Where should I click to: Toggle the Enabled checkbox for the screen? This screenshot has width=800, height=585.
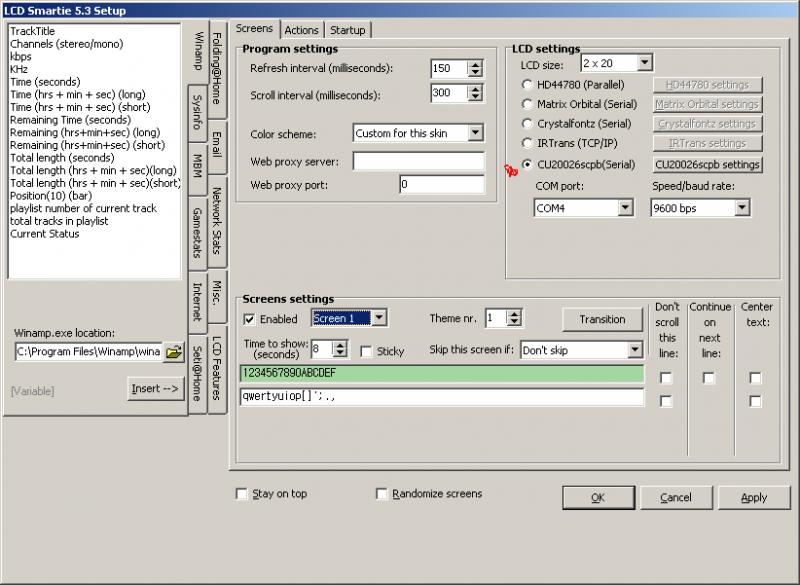pos(250,320)
